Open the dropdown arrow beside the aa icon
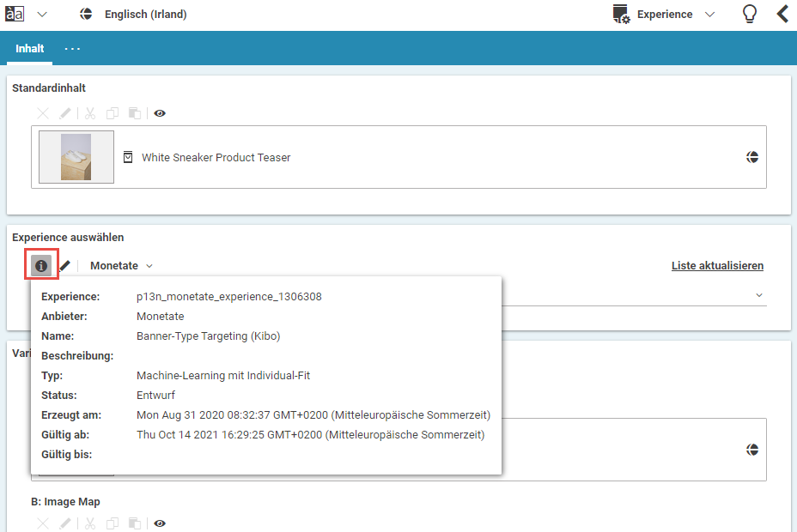Image resolution: width=797 pixels, height=532 pixels. pos(42,15)
